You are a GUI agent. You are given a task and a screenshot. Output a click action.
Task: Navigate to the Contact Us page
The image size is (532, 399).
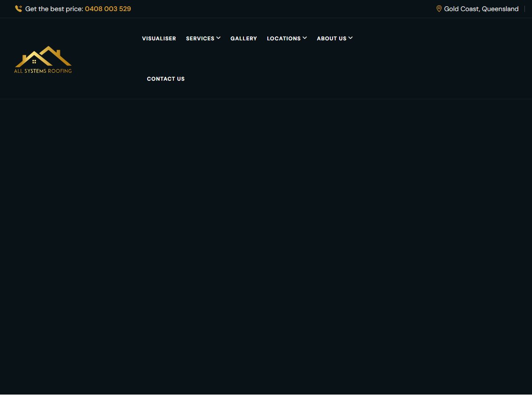coord(166,79)
